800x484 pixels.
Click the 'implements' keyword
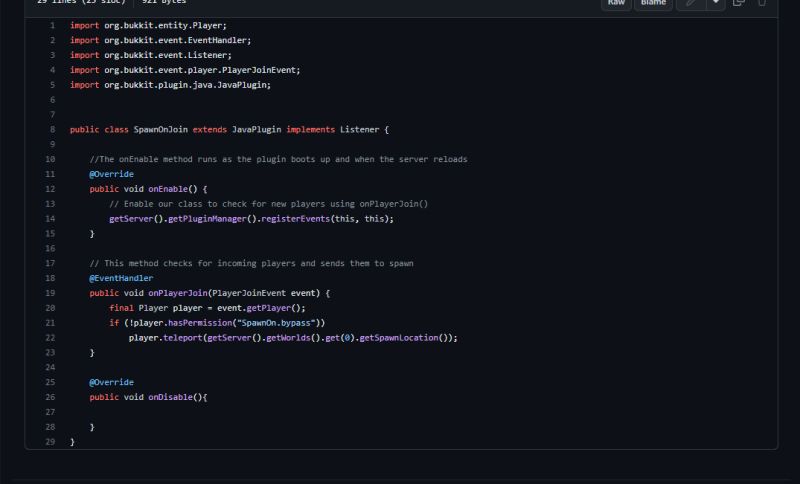click(311, 130)
